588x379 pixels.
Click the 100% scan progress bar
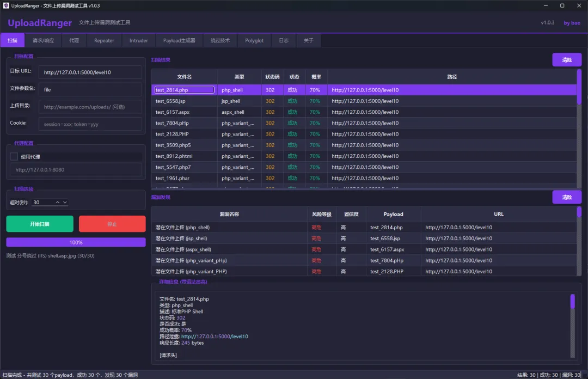76,242
